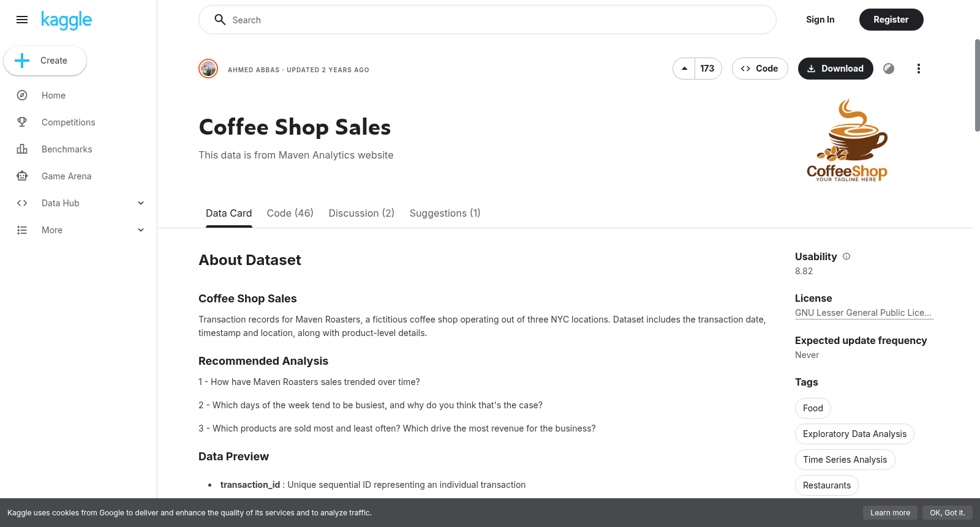Click the Ahmed Abbas author name

pyautogui.click(x=254, y=70)
